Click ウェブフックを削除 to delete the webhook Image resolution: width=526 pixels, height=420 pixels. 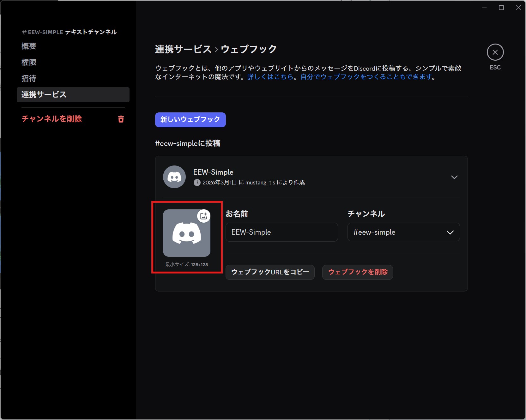[357, 272]
